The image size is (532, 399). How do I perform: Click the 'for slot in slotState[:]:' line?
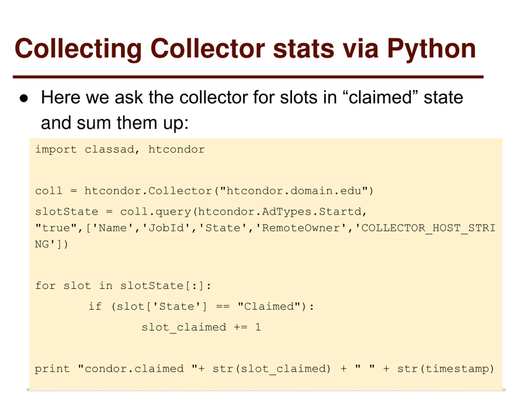123,286
